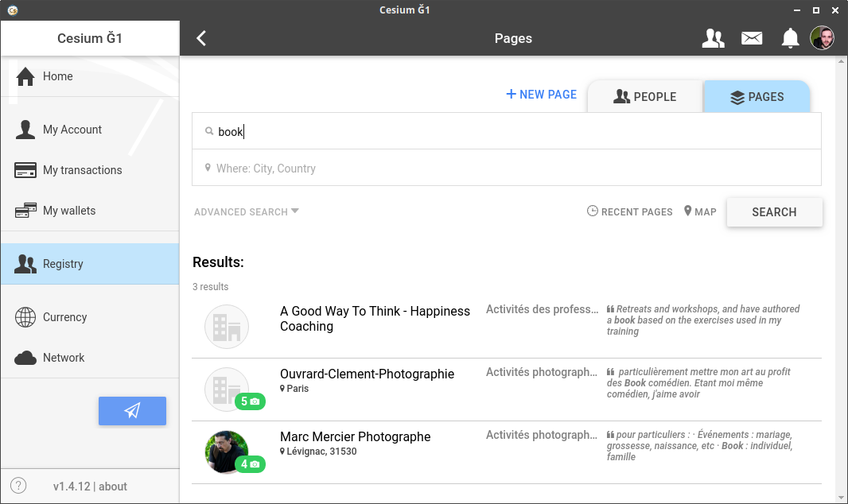Viewport: 848px width, 504px height.
Task: Open notifications bell icon
Action: 790,38
